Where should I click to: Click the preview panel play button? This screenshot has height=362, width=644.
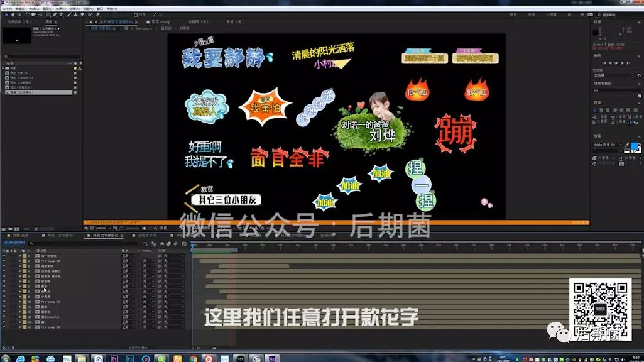[x=616, y=63]
